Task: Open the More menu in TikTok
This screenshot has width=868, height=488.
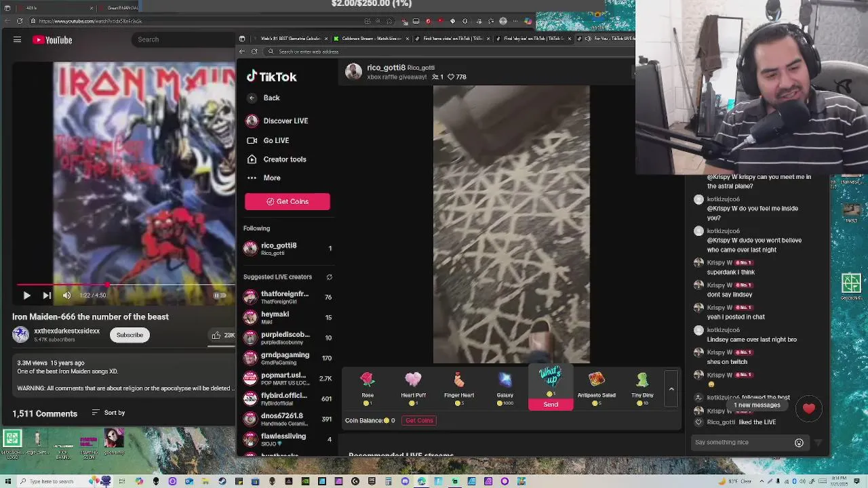Action: coord(263,178)
